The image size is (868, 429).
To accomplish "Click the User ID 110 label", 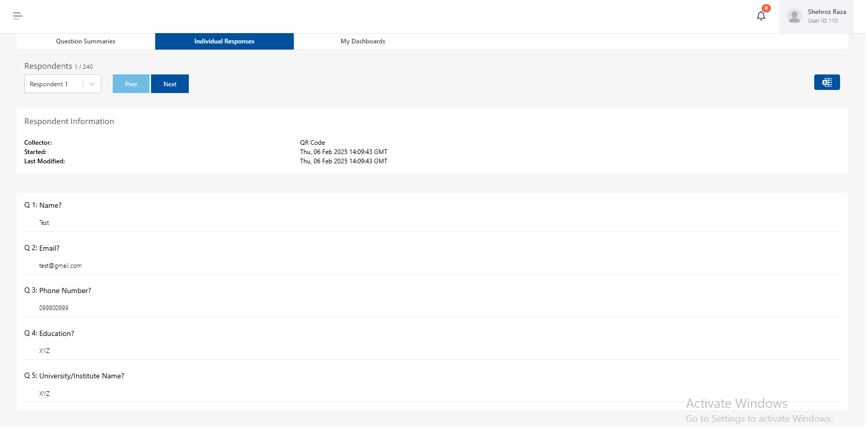I will [822, 21].
